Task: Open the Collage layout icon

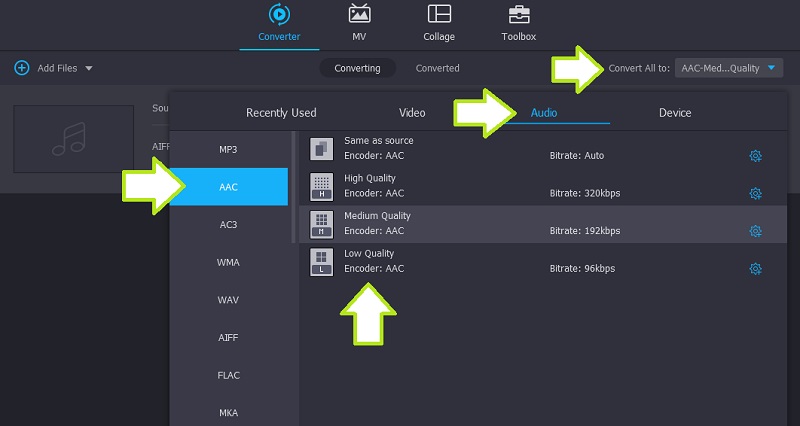Action: 438,14
